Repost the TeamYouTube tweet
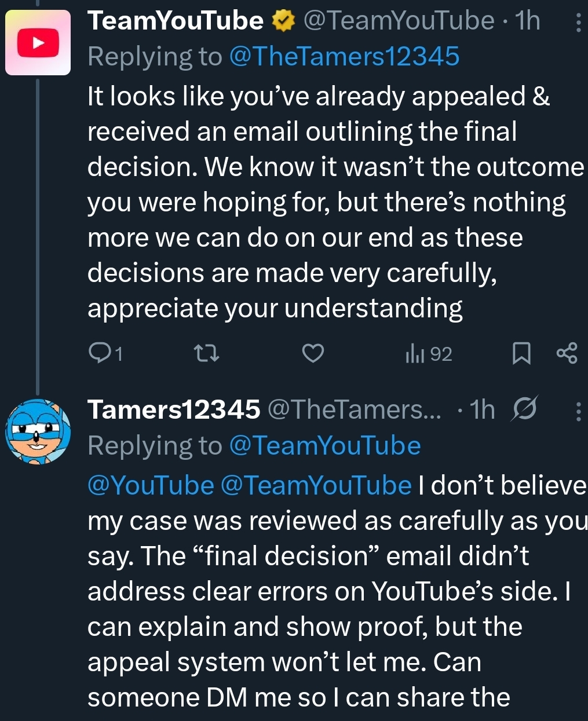Screen dimensions: 588x721 206,353
